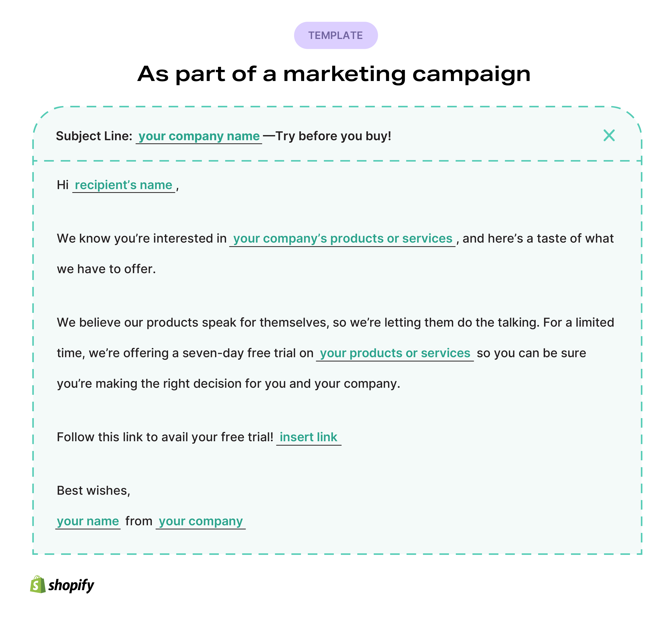This screenshot has height=620, width=672.
Task: Close the email template with X icon
Action: coord(609,136)
